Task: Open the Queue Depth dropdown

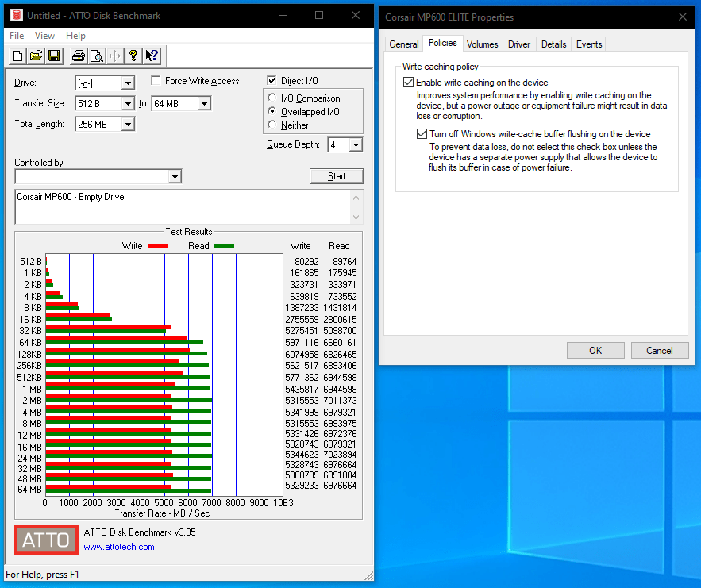Action: tap(355, 144)
